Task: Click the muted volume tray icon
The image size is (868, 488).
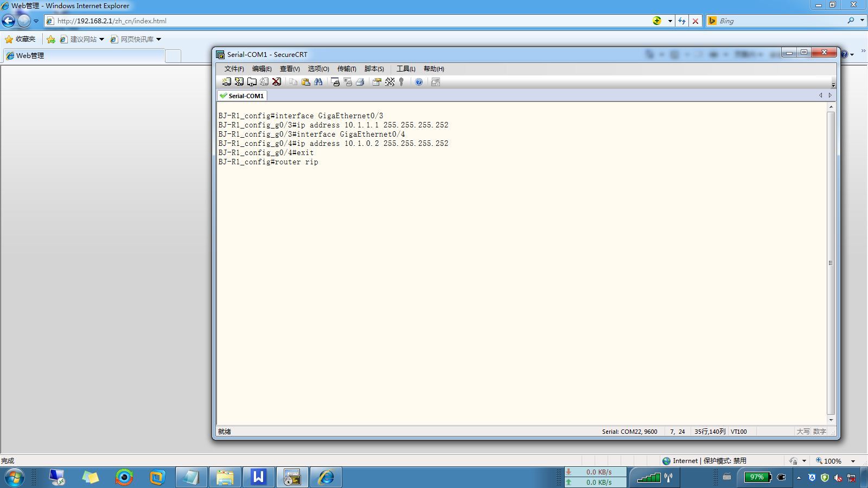Action: 838,478
